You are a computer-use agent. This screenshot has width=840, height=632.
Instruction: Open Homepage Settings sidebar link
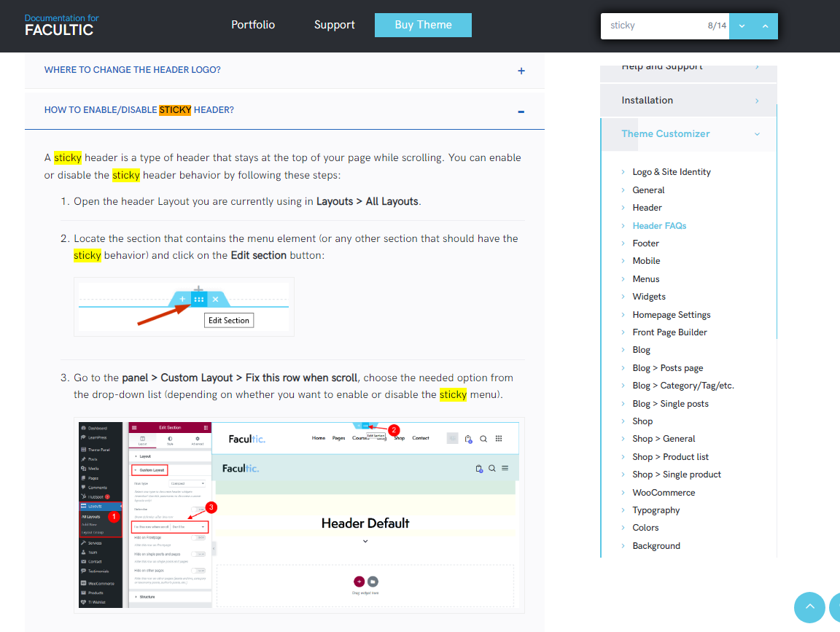[672, 315]
